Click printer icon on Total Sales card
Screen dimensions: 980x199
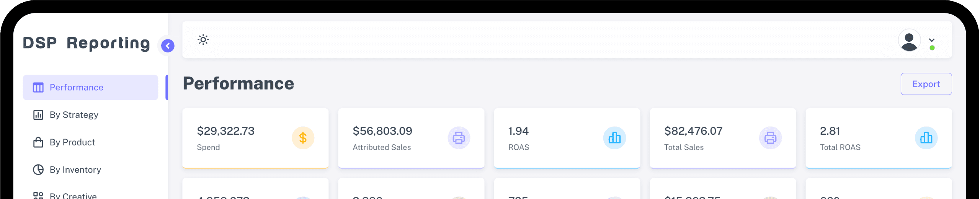[770, 138]
